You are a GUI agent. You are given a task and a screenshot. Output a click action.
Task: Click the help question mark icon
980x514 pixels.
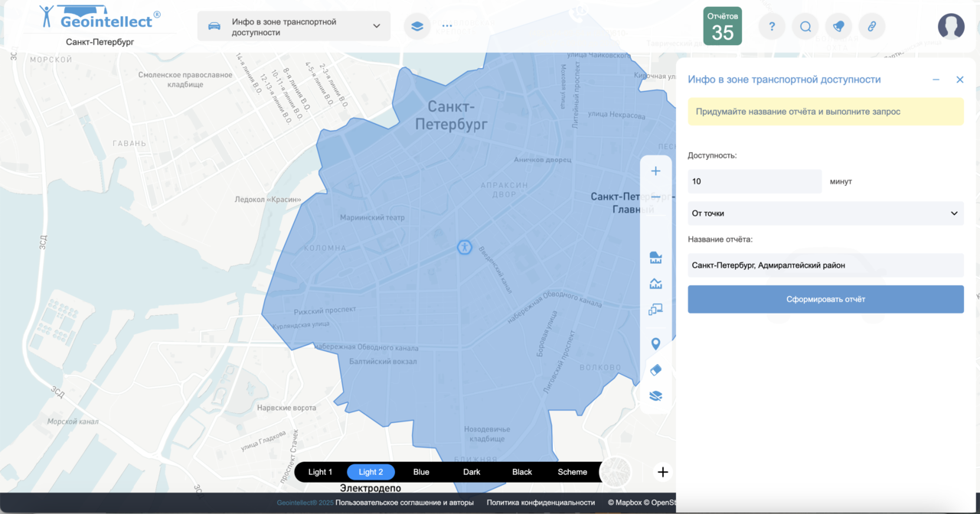772,27
